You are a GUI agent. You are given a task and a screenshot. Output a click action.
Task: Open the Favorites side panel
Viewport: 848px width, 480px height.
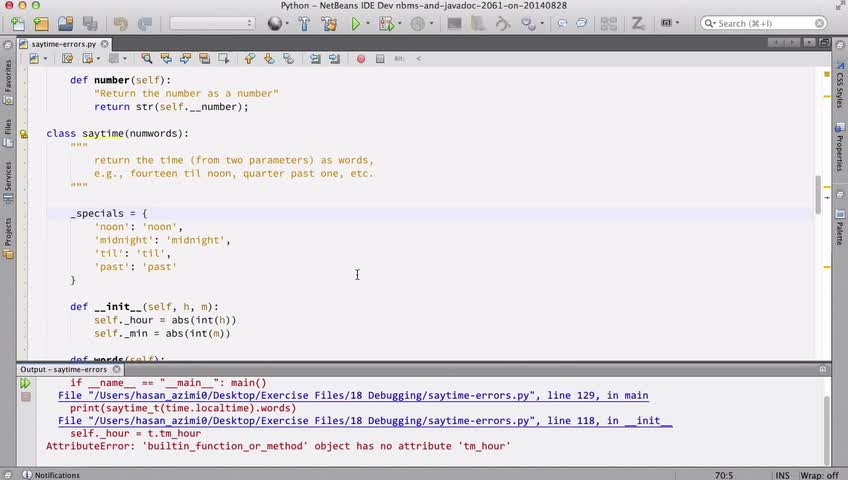point(8,82)
